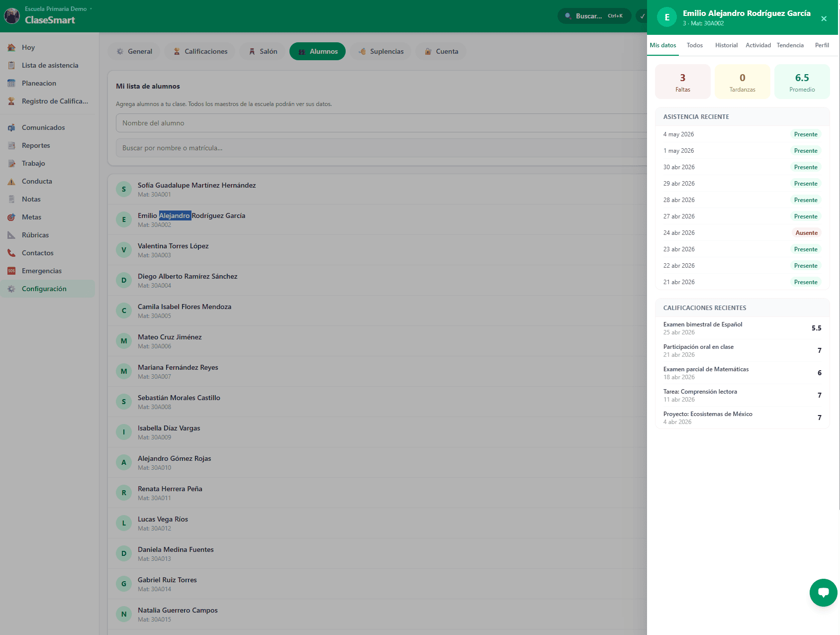Open the Perfil panel tab
The height and width of the screenshot is (635, 840).
pyautogui.click(x=822, y=45)
